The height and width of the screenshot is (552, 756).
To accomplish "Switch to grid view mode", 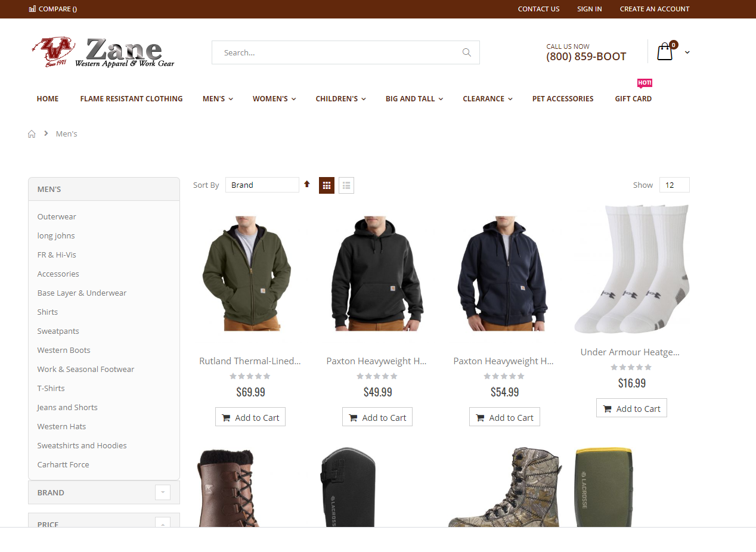I will 327,185.
